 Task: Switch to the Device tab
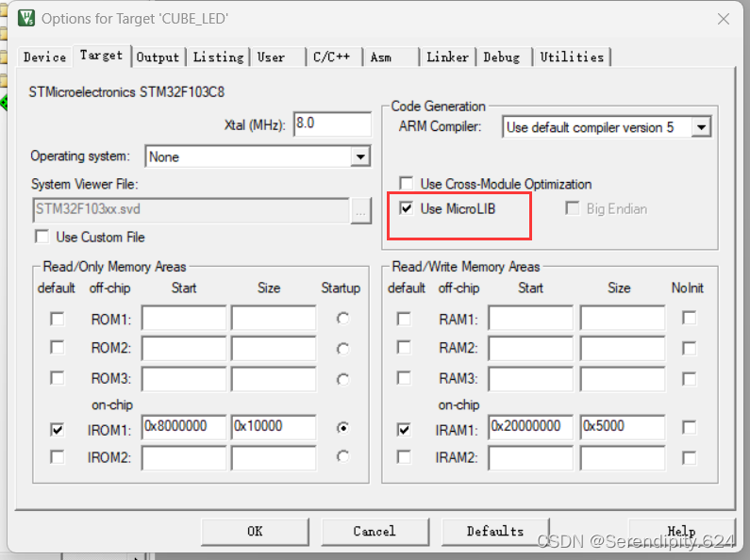44,57
